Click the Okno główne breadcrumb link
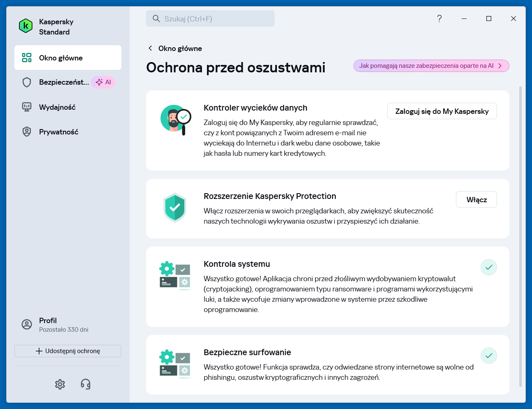This screenshot has width=532, height=409. click(x=180, y=48)
